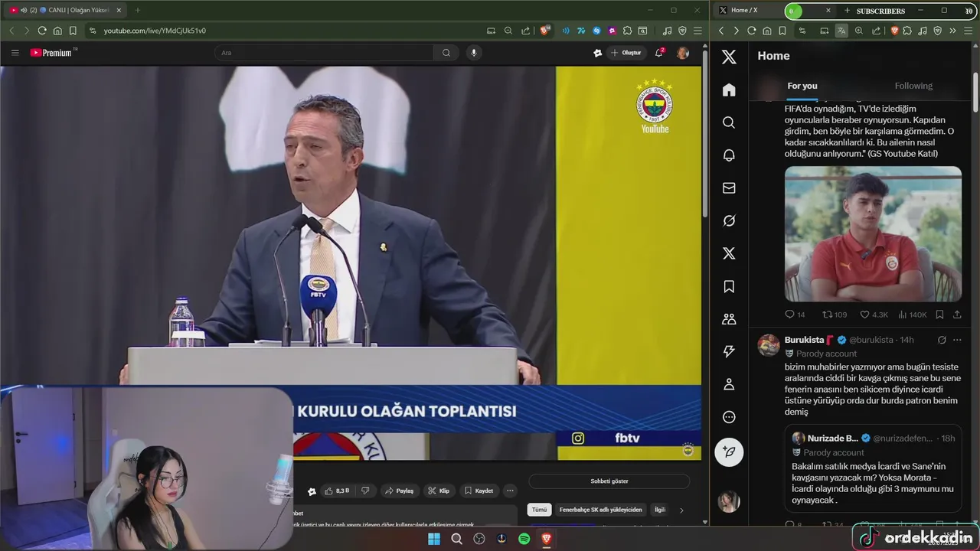Select the 'İlgili' filter chip
Screen dimensions: 980x551
pyautogui.click(x=659, y=510)
